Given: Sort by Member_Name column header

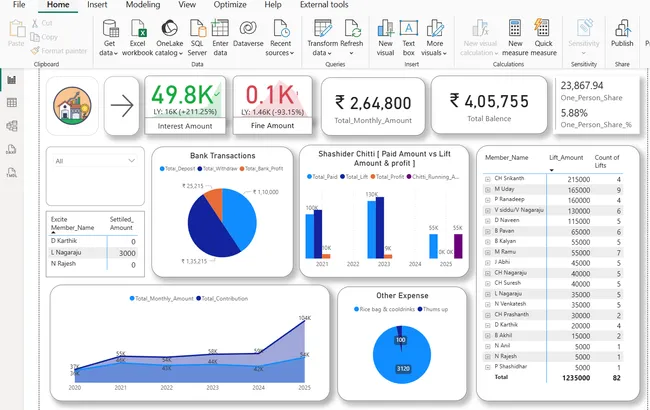Looking at the screenshot, I should (x=507, y=158).
